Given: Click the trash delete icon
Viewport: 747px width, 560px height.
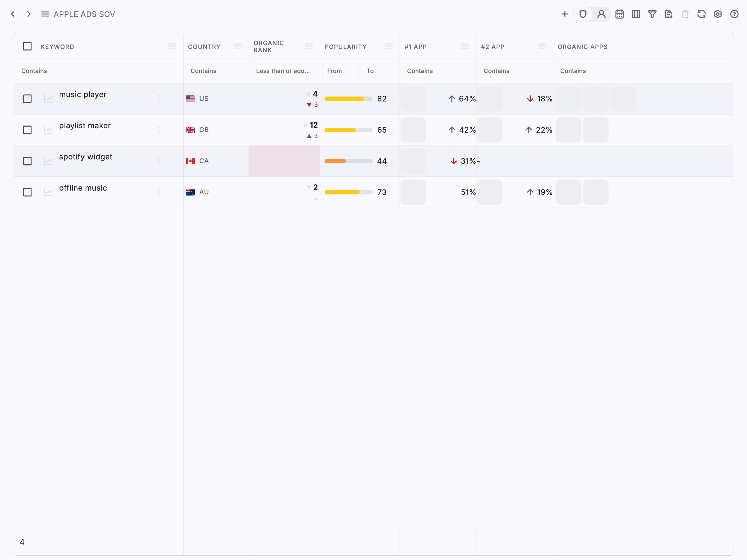Looking at the screenshot, I should 685,14.
